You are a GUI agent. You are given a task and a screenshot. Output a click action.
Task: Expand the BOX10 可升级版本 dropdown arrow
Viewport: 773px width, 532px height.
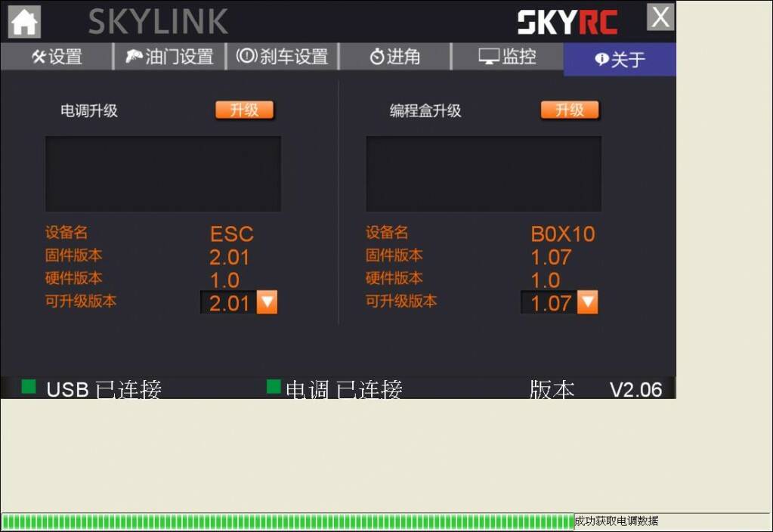click(588, 302)
